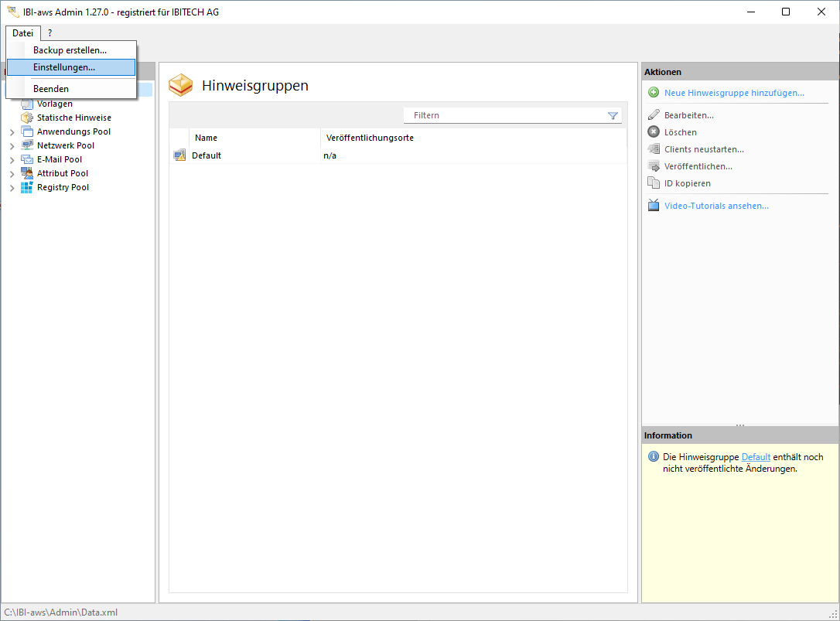Click the green plus add-group icon

(x=654, y=93)
